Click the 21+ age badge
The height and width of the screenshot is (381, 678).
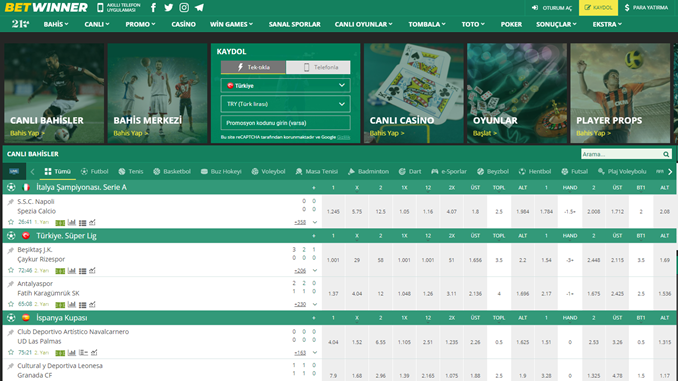click(x=20, y=24)
